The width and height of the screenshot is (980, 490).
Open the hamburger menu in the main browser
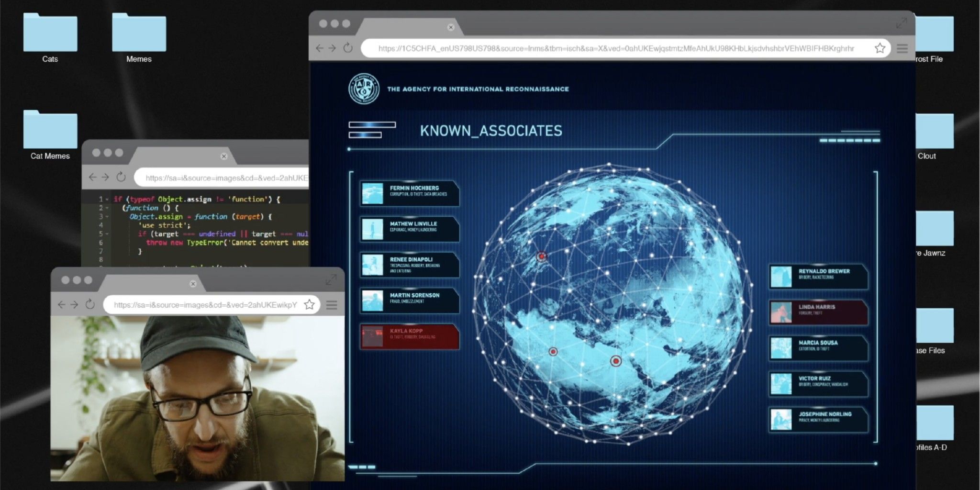coord(902,48)
